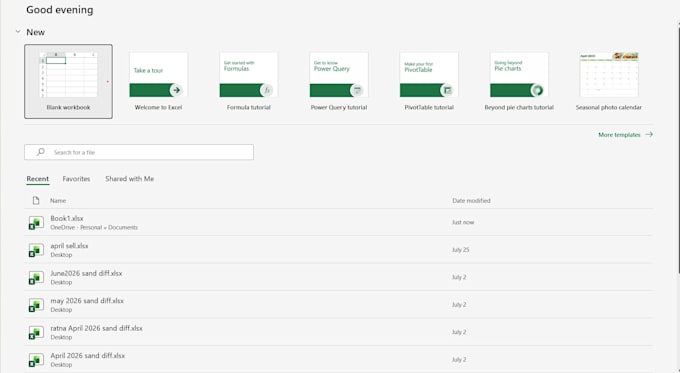The height and width of the screenshot is (373, 680).
Task: Open the Formula tutorial template
Action: tap(248, 82)
